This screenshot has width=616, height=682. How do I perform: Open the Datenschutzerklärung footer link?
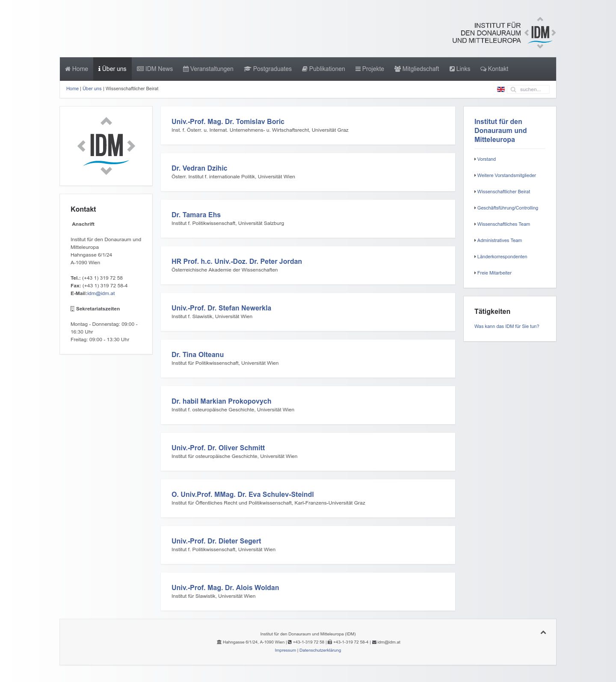click(320, 650)
